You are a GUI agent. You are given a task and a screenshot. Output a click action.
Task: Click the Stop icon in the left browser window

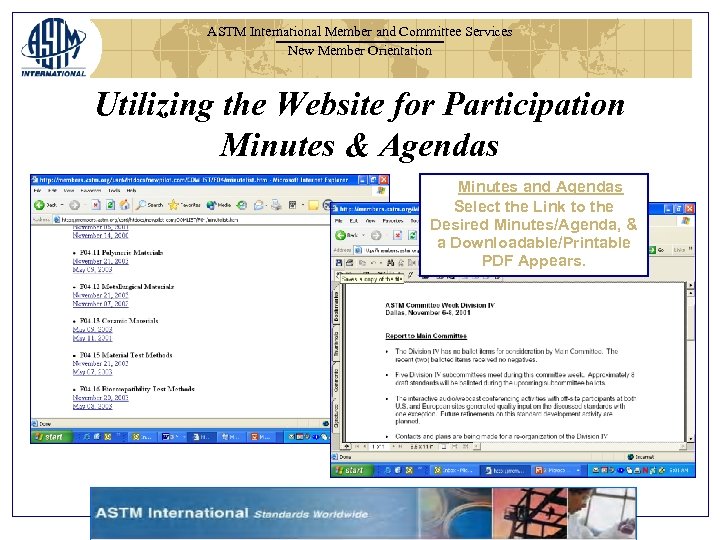click(96, 205)
